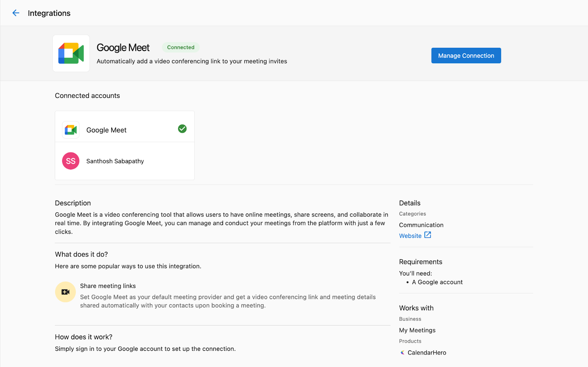588x367 pixels.
Task: Click the Share meeting links title
Action: 108,286
